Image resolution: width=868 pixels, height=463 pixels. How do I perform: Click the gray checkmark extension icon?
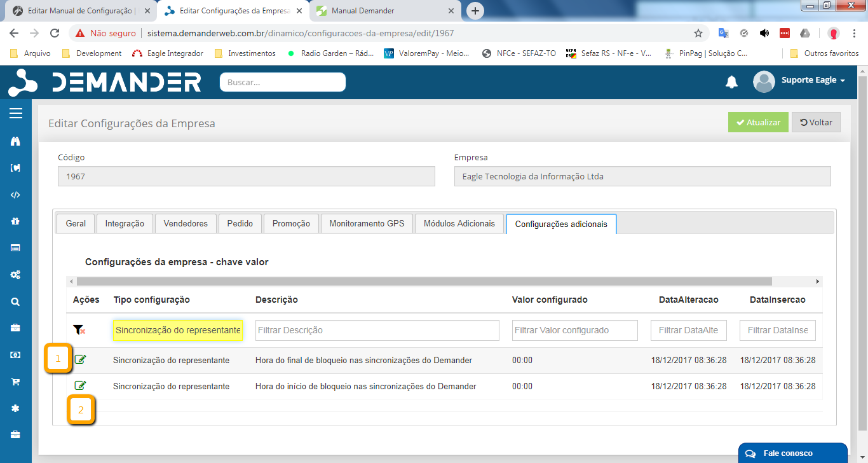(743, 33)
